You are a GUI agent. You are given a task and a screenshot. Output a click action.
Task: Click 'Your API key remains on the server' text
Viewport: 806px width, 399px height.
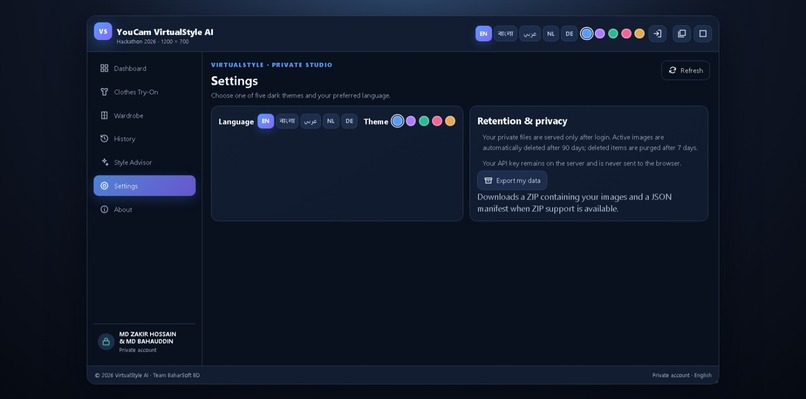[x=582, y=164]
